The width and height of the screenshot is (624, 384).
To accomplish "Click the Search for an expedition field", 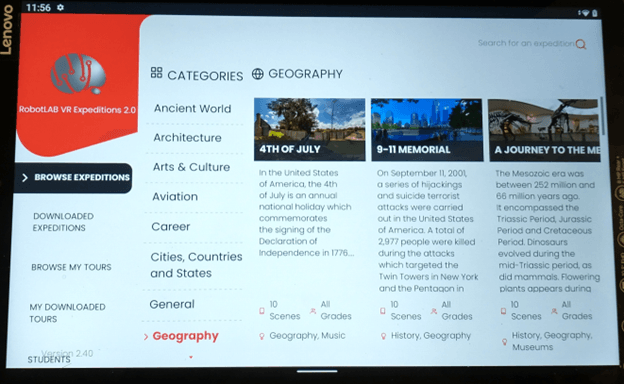I will [532, 43].
